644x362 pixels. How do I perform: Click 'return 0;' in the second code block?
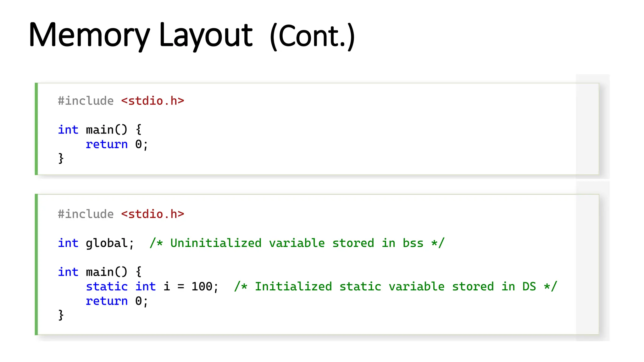(117, 301)
